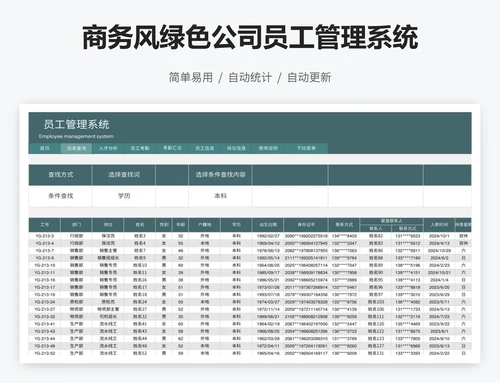Open the 使用说明 tab
500x383 pixels.
[268, 148]
